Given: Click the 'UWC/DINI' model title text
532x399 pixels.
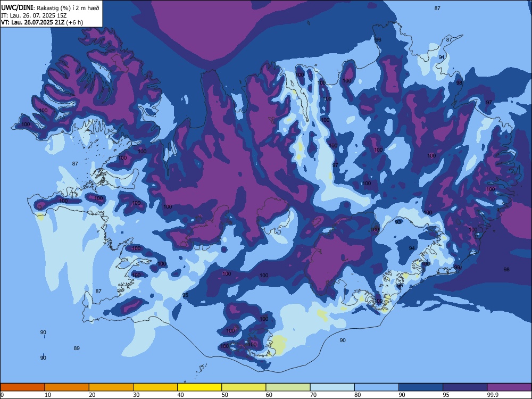Looking at the screenshot, I should coord(17,7).
